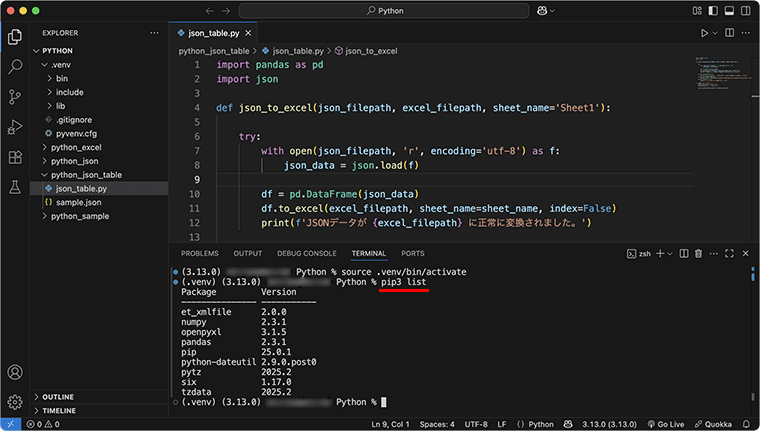Viewport: 760px width, 431px height.
Task: Go back with the navigation arrow
Action: pos(209,11)
